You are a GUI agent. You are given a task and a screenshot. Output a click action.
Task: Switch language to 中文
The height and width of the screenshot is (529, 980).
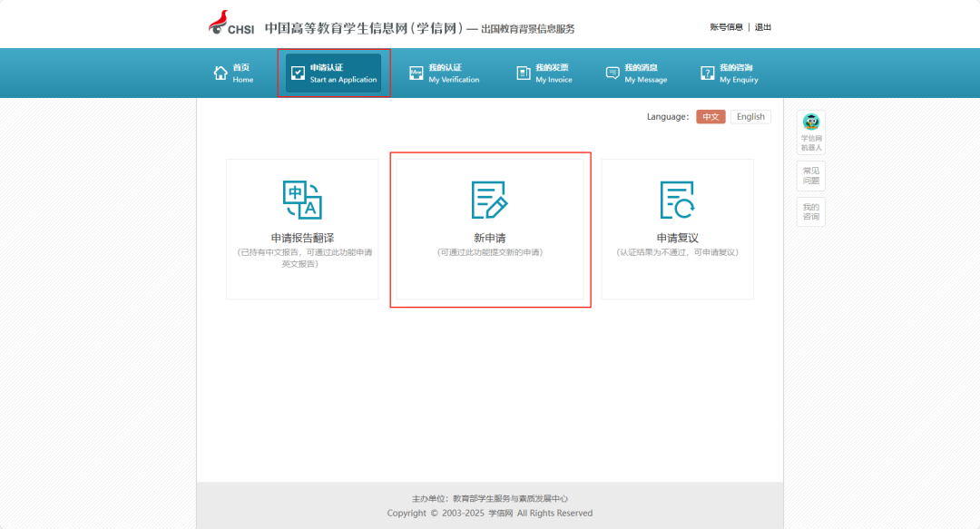point(710,117)
